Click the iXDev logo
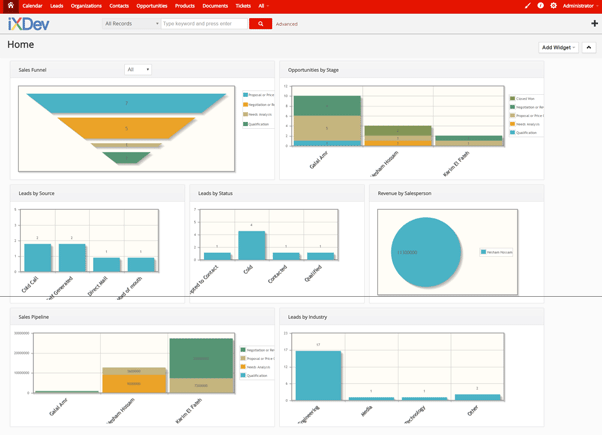 pyautogui.click(x=28, y=24)
